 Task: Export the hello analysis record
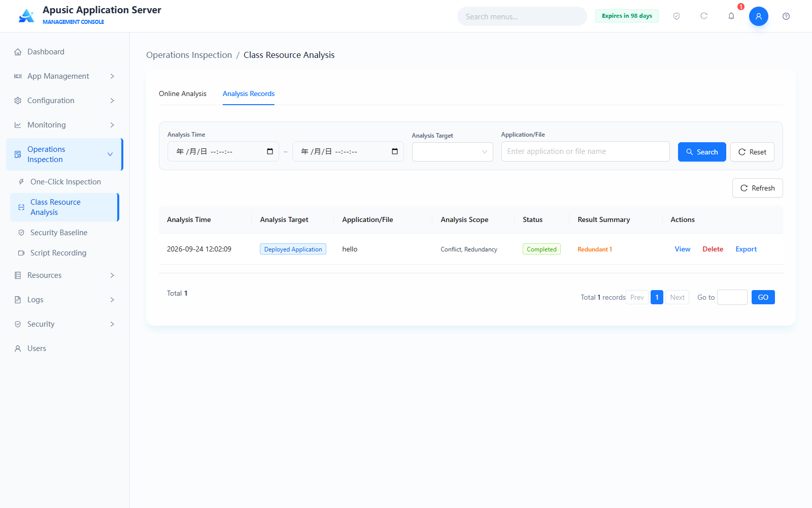[x=746, y=249]
